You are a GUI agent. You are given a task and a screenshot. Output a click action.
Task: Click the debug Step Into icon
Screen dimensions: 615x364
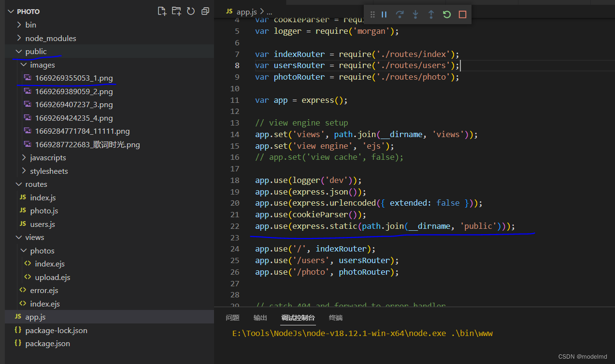[415, 14]
